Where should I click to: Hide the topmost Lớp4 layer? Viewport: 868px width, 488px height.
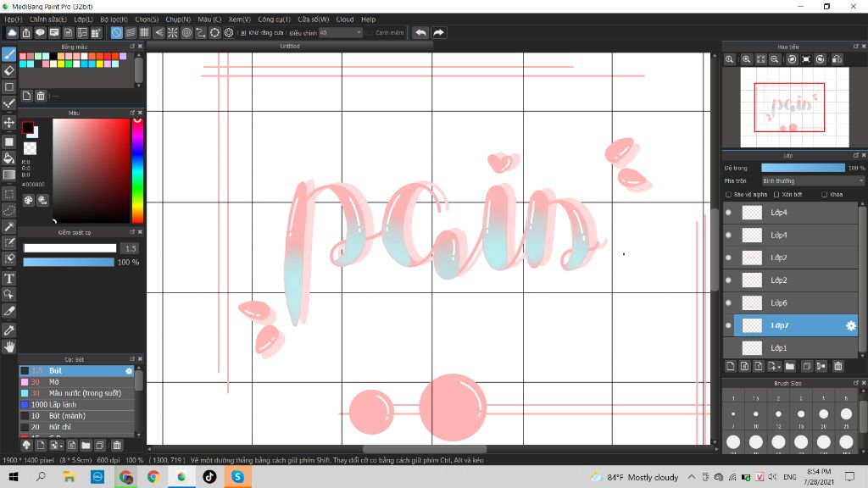(728, 213)
